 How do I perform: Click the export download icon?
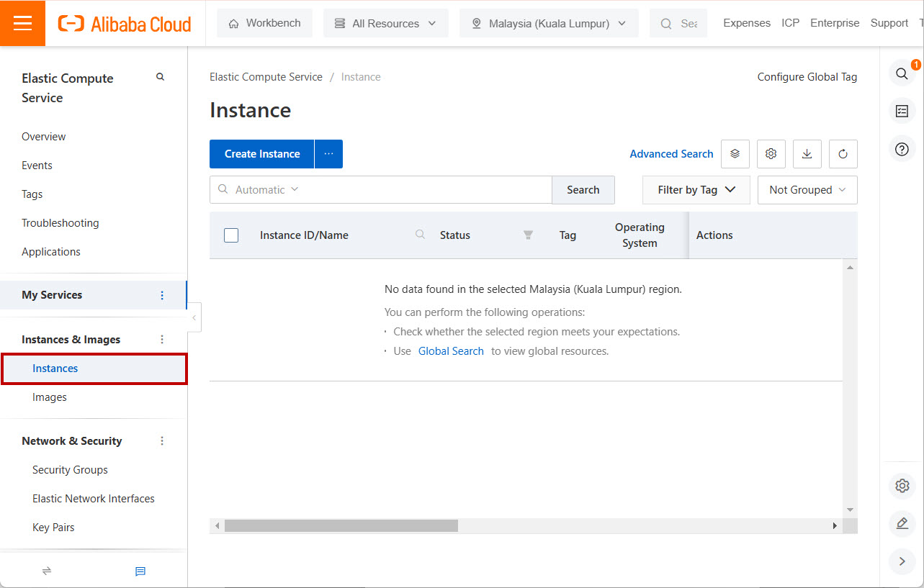coord(807,154)
